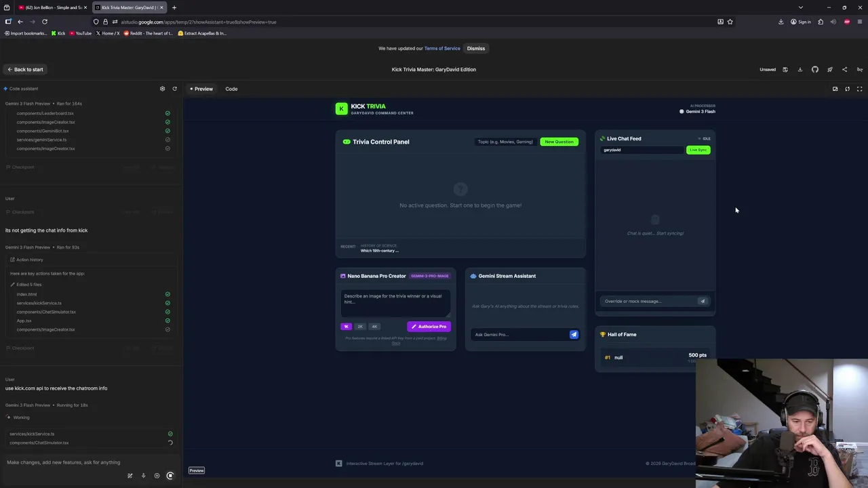Add attachment with plus circle icon
The image size is (868, 488).
point(157,476)
